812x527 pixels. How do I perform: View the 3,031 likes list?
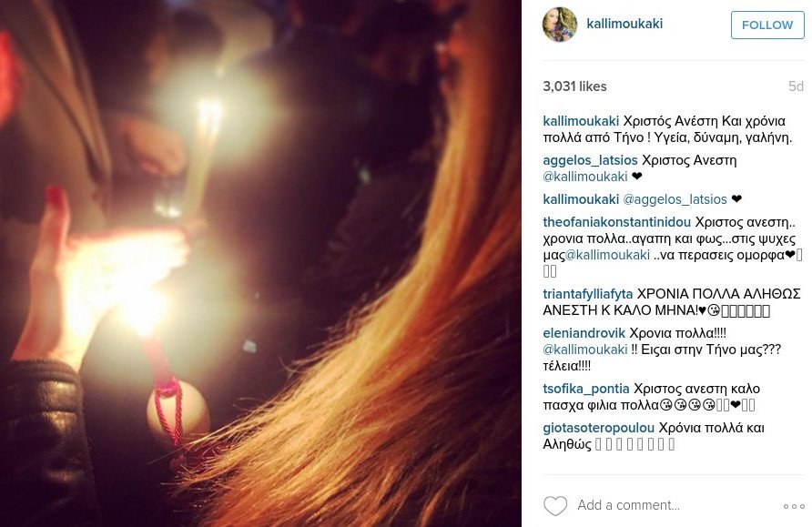(x=574, y=86)
